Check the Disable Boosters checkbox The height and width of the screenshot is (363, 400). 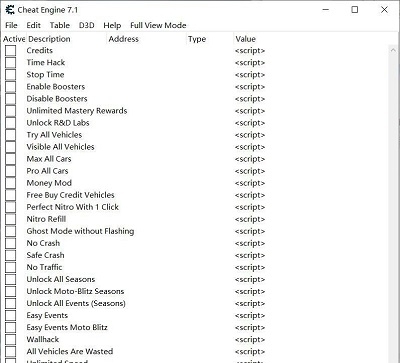[x=10, y=99]
